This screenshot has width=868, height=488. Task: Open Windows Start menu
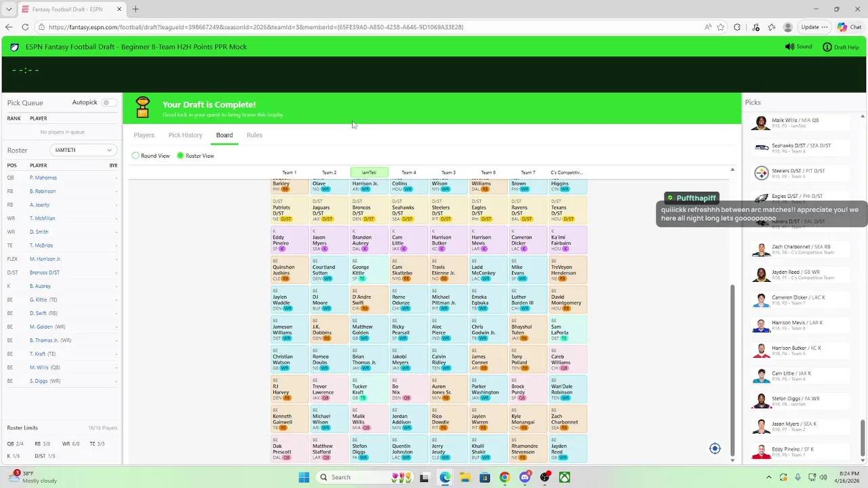303,477
